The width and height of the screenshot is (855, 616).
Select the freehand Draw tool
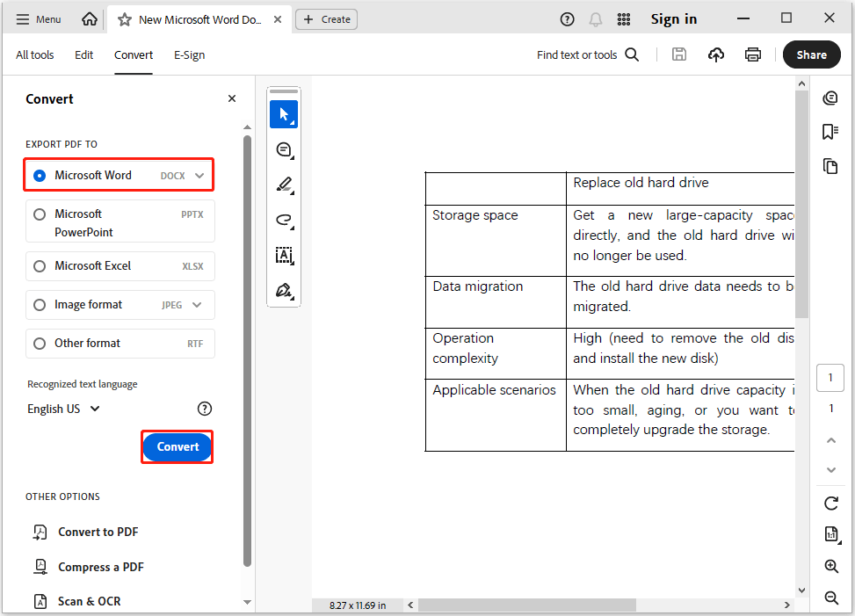coord(283,220)
